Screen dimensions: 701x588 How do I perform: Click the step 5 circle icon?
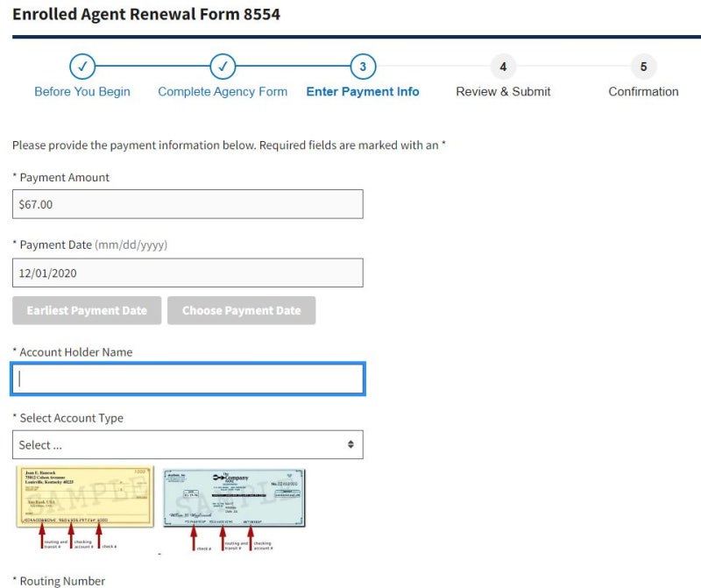click(x=644, y=67)
